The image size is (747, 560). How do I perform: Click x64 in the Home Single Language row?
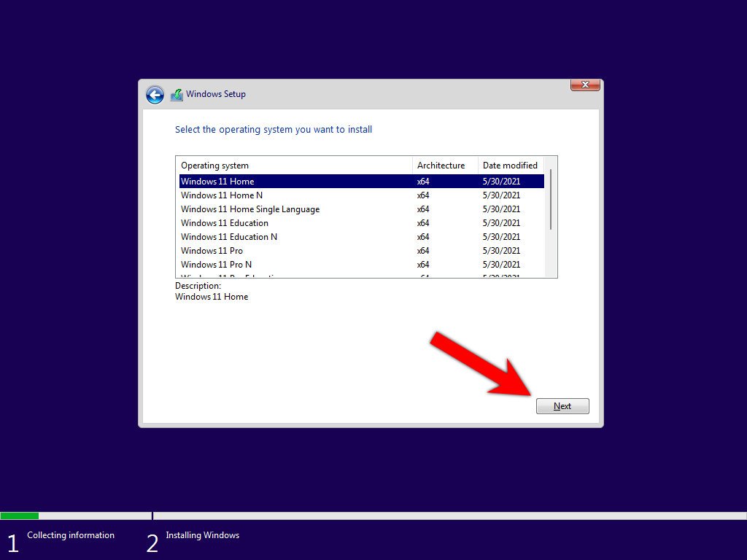(423, 209)
